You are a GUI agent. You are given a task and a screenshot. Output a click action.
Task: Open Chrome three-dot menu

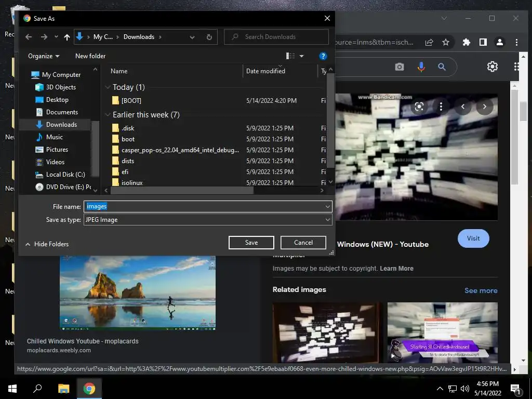coord(516,42)
